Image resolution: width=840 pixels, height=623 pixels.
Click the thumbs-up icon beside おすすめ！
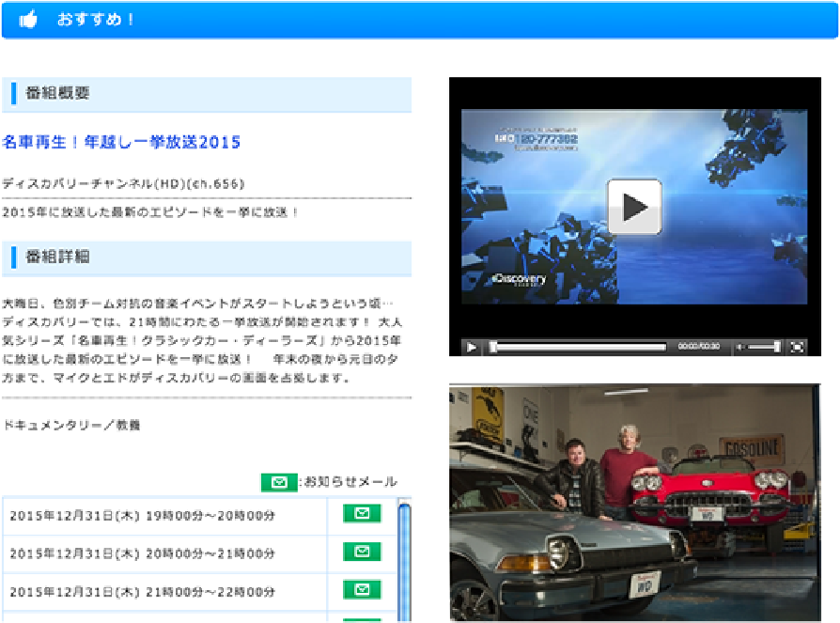point(29,20)
